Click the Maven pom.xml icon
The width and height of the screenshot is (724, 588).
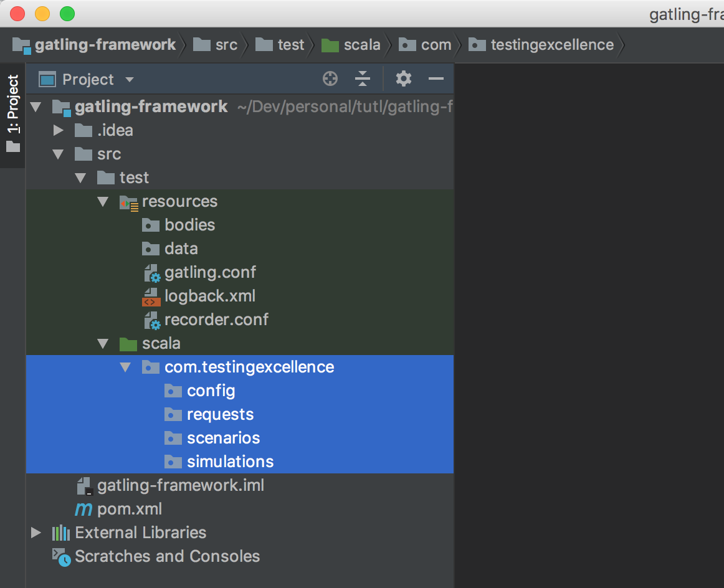[83, 509]
